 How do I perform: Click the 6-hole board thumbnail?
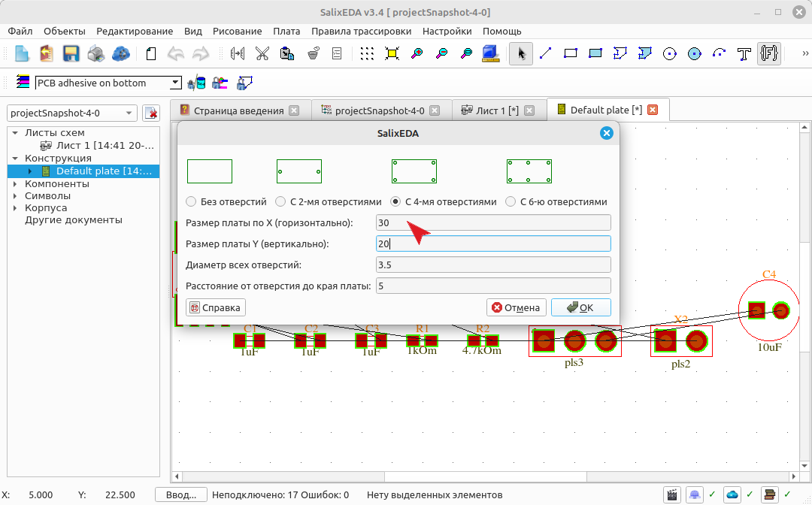529,171
